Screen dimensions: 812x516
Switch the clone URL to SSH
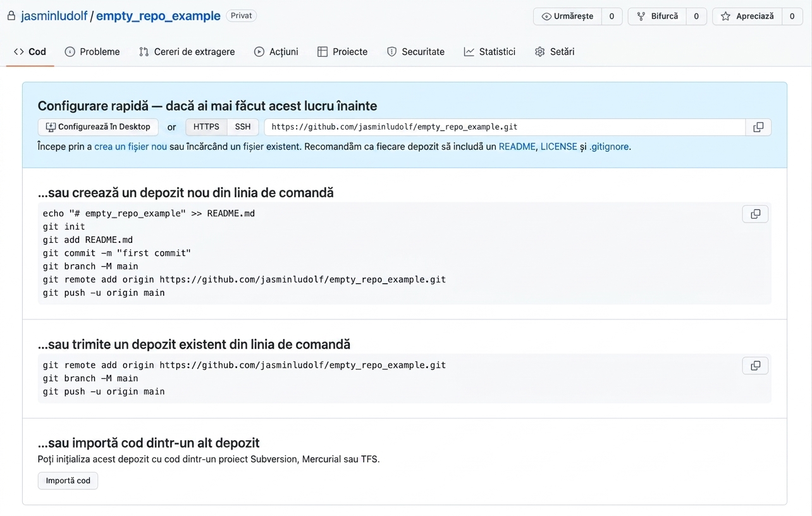(243, 127)
